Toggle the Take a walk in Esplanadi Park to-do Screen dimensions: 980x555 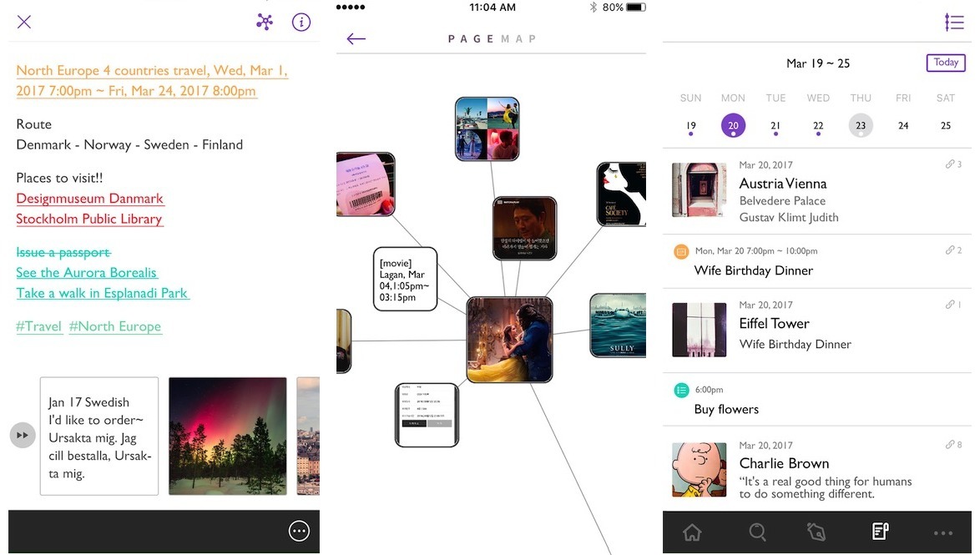click(x=102, y=293)
